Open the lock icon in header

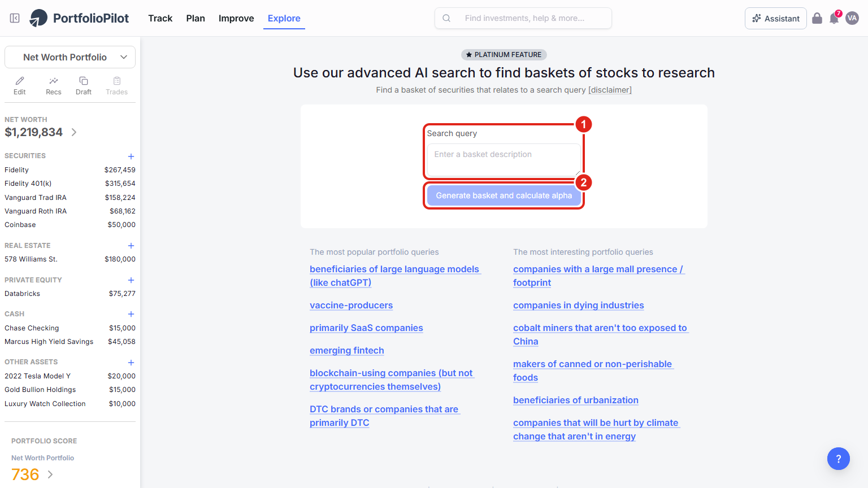pos(817,18)
